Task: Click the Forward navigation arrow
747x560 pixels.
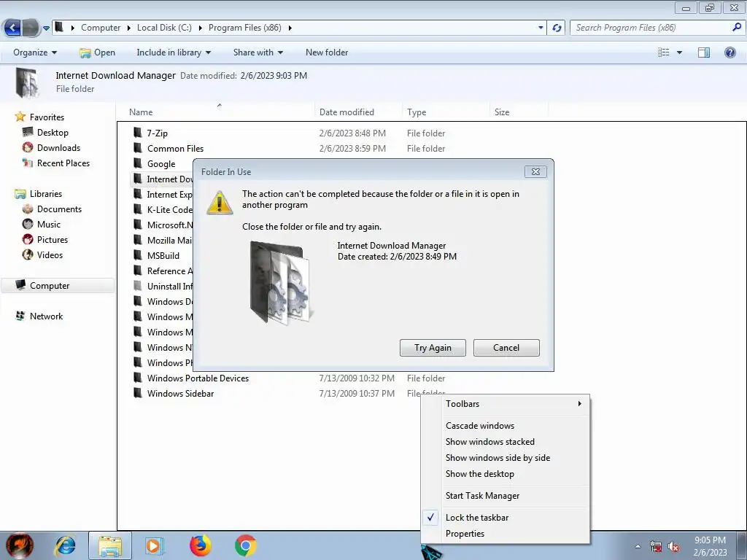Action: click(31, 28)
